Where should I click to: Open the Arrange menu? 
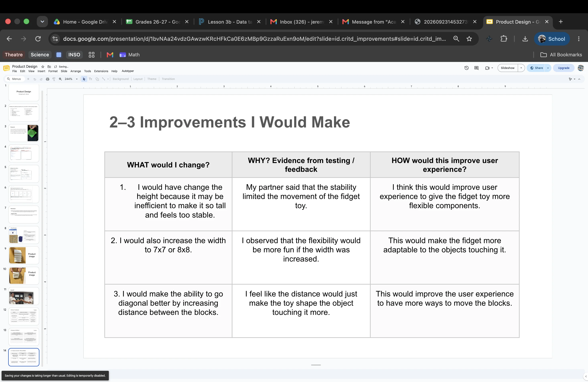76,71
